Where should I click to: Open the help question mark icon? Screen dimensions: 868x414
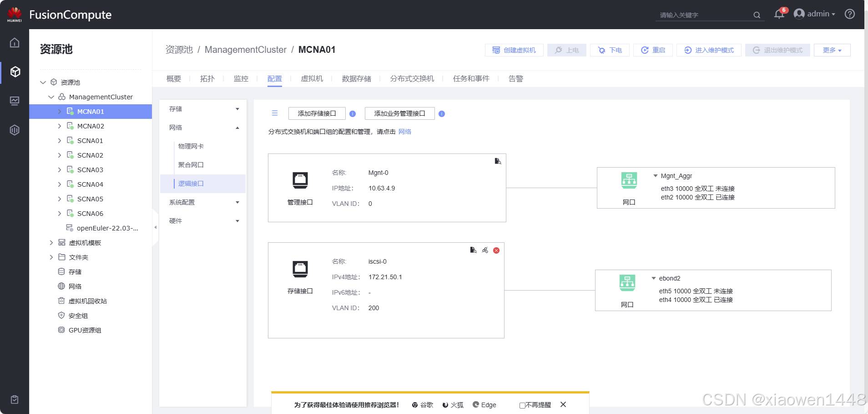click(849, 14)
